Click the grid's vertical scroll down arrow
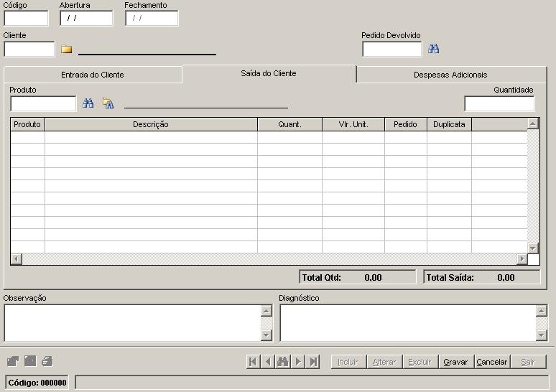Image resolution: width=556 pixels, height=392 pixels. tap(532, 248)
